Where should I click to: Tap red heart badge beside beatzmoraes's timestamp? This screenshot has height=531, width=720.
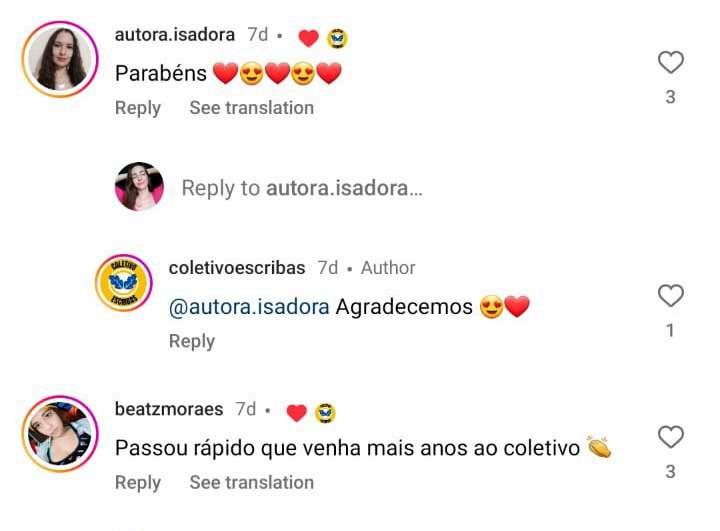click(297, 413)
